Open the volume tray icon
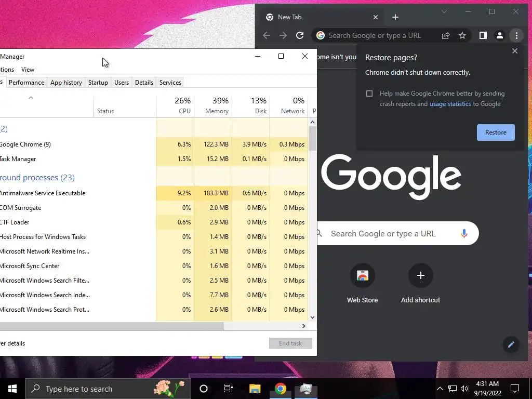The image size is (532, 399). pos(464,389)
